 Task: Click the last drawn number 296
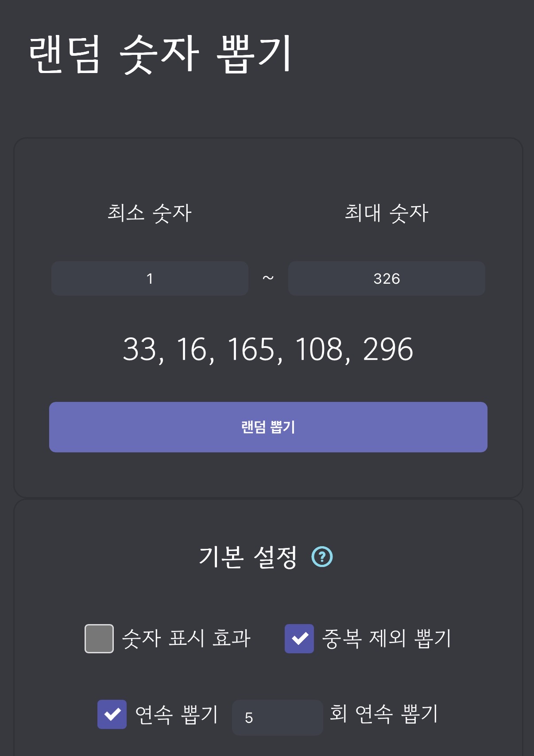[x=388, y=350]
